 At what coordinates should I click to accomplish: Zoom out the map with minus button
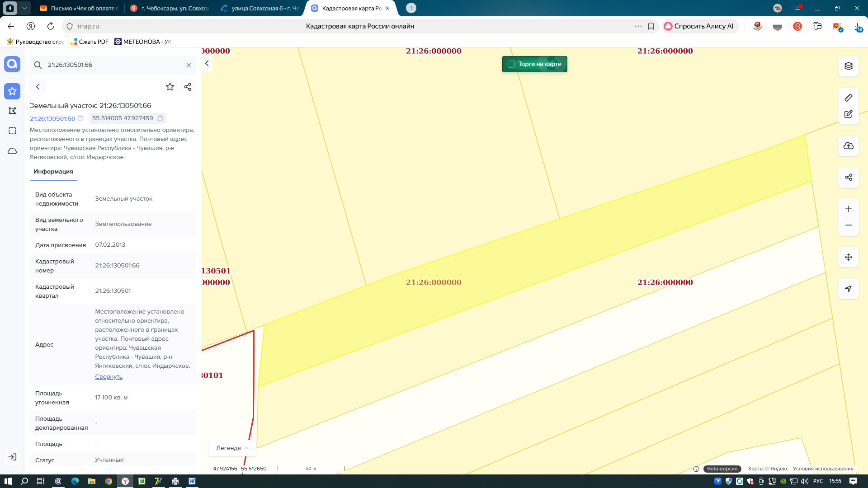pyautogui.click(x=848, y=225)
